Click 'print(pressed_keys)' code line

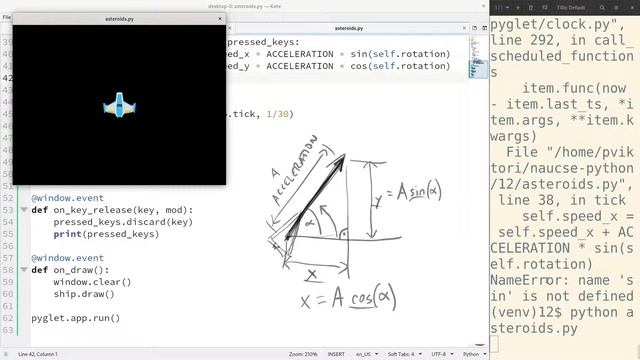[106, 234]
